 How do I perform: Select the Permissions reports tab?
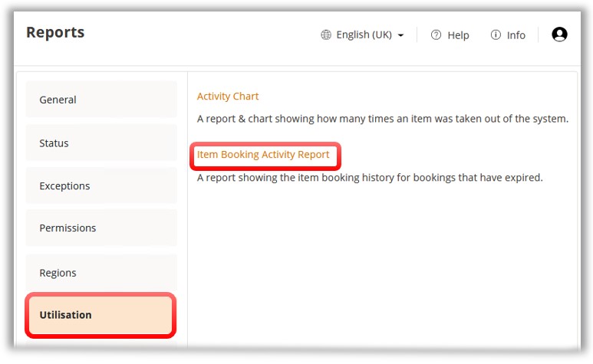(x=101, y=228)
